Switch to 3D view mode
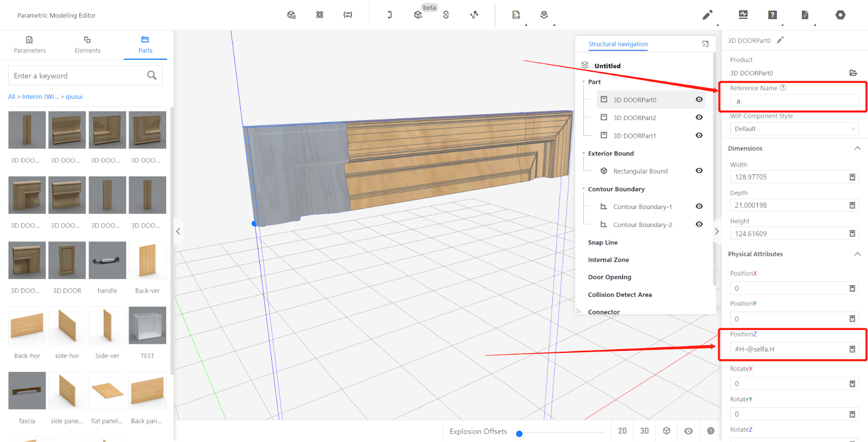868x442 pixels. (x=644, y=431)
